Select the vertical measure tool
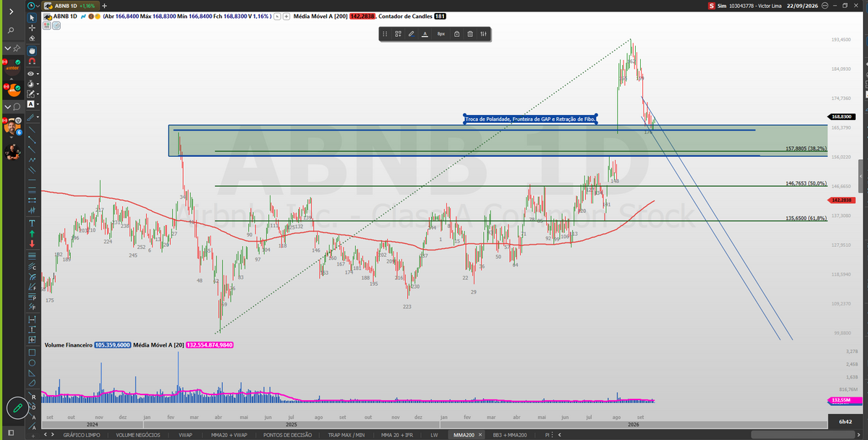868x440 pixels. click(x=32, y=329)
